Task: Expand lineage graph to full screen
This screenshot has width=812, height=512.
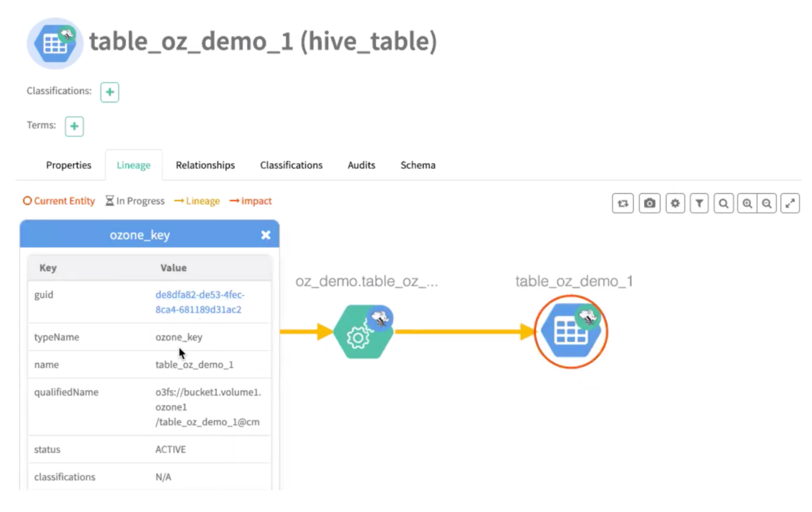Action: (x=790, y=204)
